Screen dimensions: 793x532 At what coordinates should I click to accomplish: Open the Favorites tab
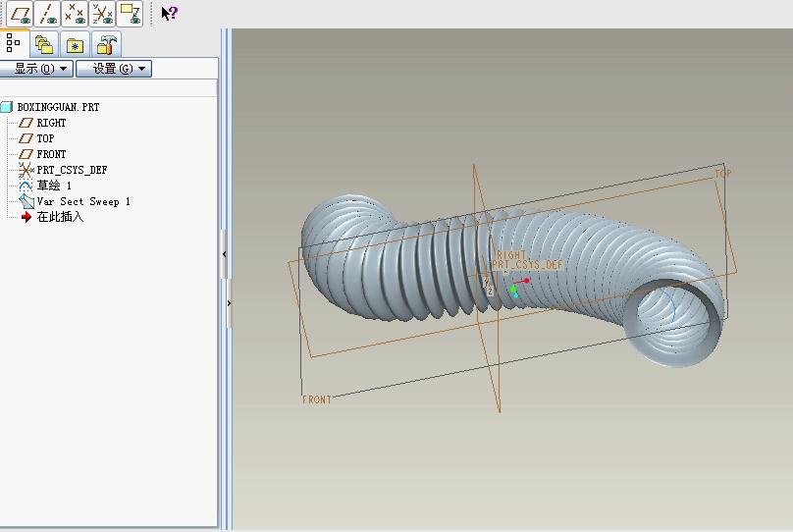tap(75, 44)
